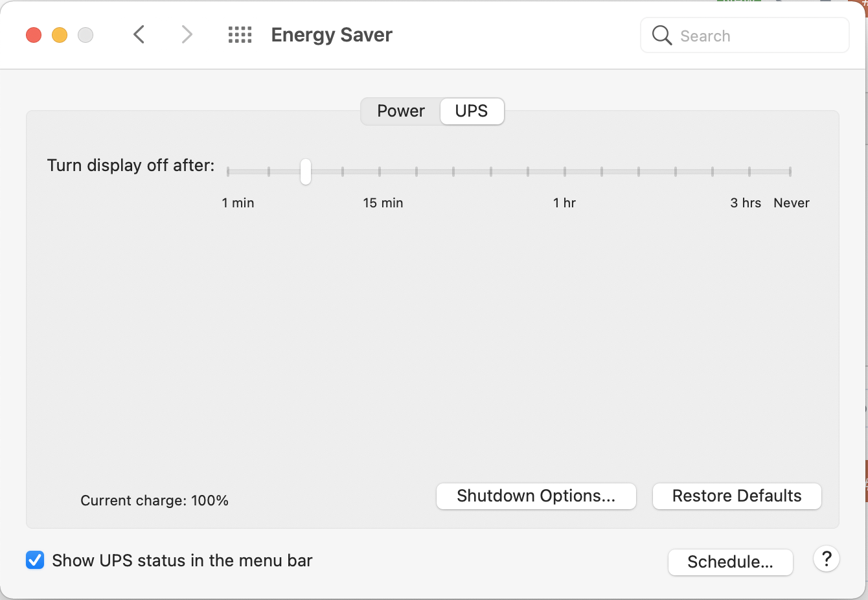The height and width of the screenshot is (600, 868).
Task: Set display off slider to 1 min
Action: pyautogui.click(x=228, y=172)
